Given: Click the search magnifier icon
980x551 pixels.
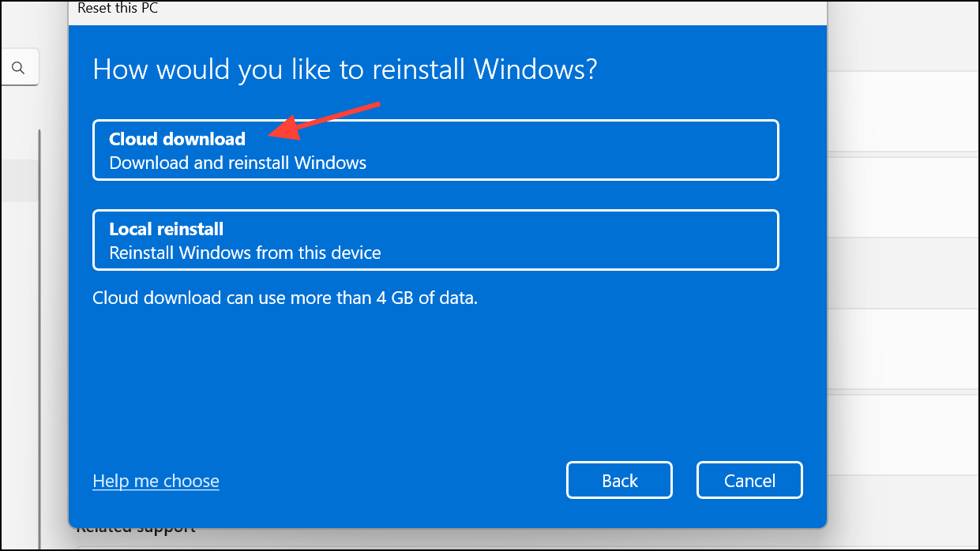Looking at the screenshot, I should (x=18, y=69).
